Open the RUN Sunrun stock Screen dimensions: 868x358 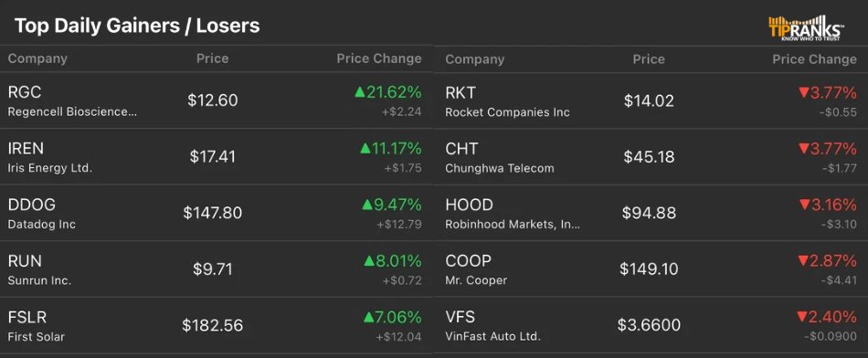217,268
